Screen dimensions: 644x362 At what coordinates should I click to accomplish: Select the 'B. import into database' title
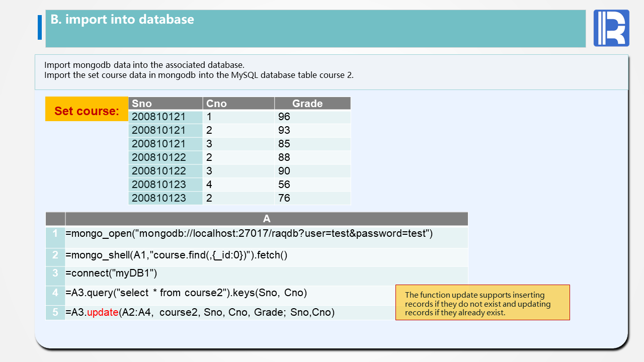122,20
